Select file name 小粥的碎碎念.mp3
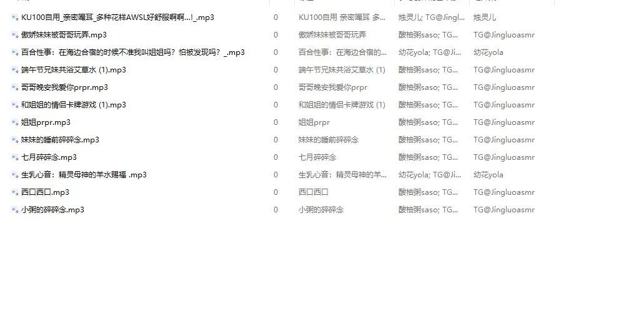 (x=52, y=209)
